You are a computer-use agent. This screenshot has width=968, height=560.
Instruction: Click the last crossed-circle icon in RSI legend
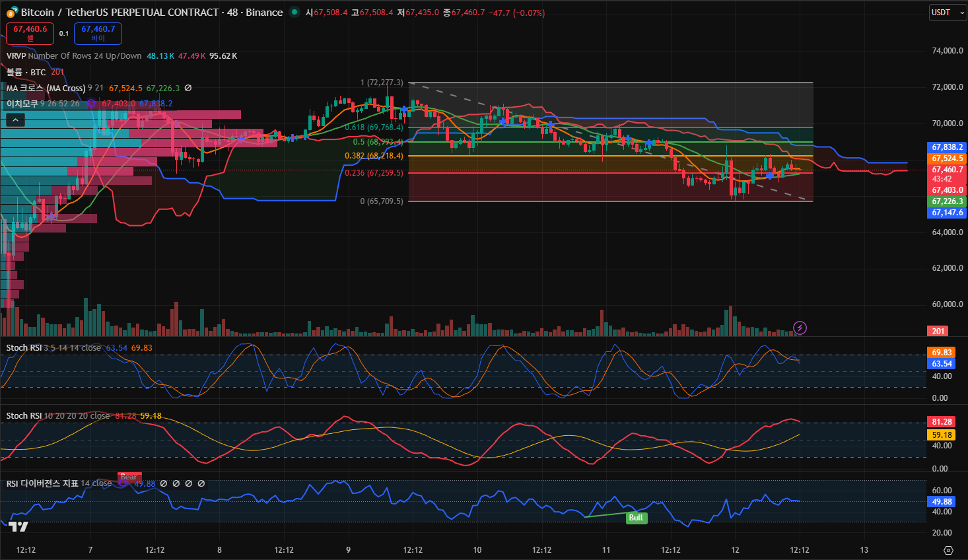click(x=201, y=483)
